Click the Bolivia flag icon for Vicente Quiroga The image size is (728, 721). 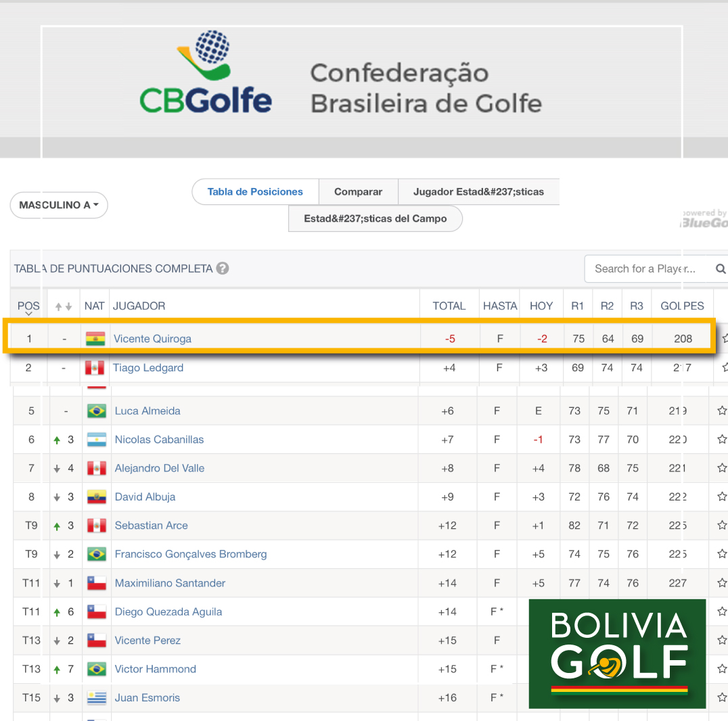(x=95, y=339)
